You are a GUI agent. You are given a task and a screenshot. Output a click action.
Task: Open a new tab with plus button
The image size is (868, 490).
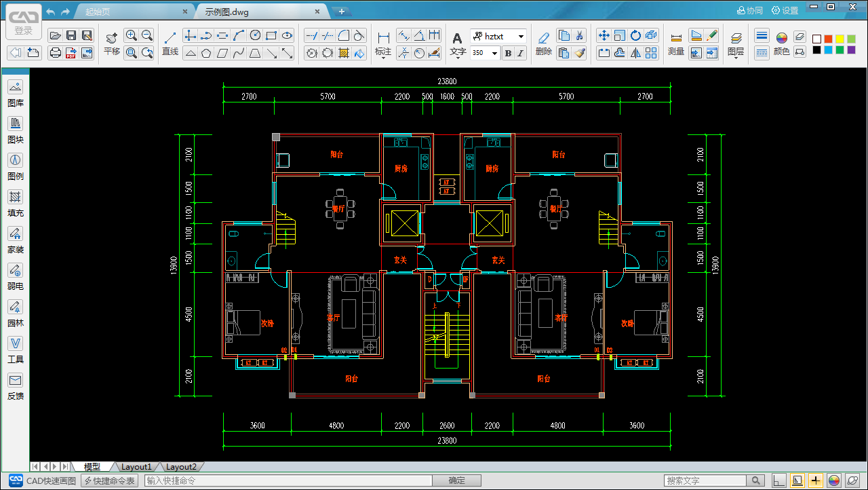342,12
